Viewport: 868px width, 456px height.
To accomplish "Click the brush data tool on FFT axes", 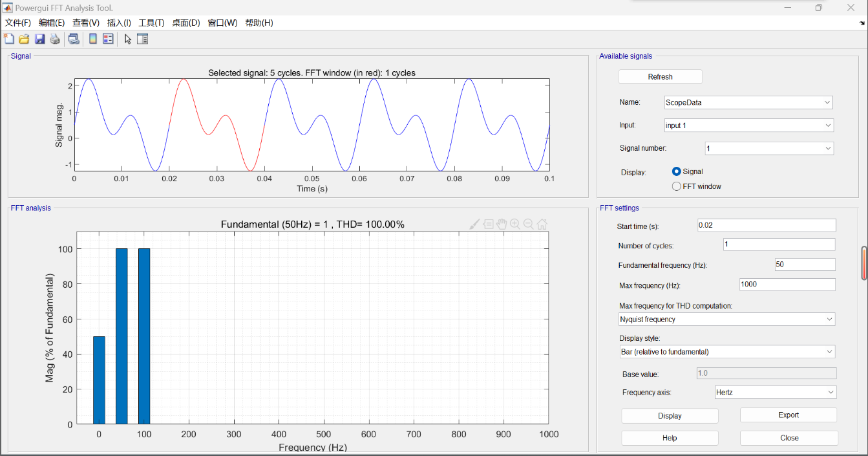I will coord(474,224).
